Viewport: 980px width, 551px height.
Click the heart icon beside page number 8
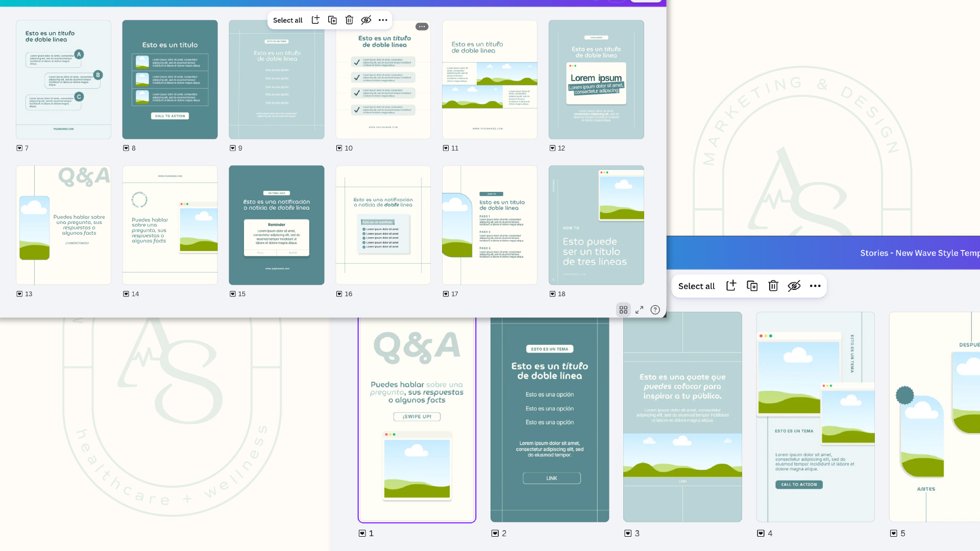126,148
